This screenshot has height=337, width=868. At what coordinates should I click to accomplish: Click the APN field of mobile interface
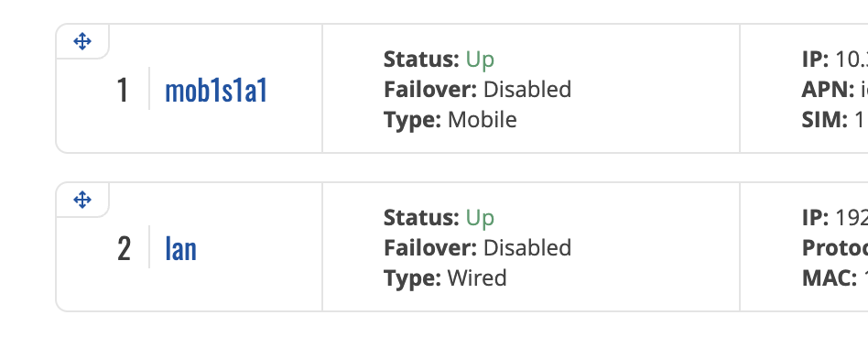(x=835, y=89)
